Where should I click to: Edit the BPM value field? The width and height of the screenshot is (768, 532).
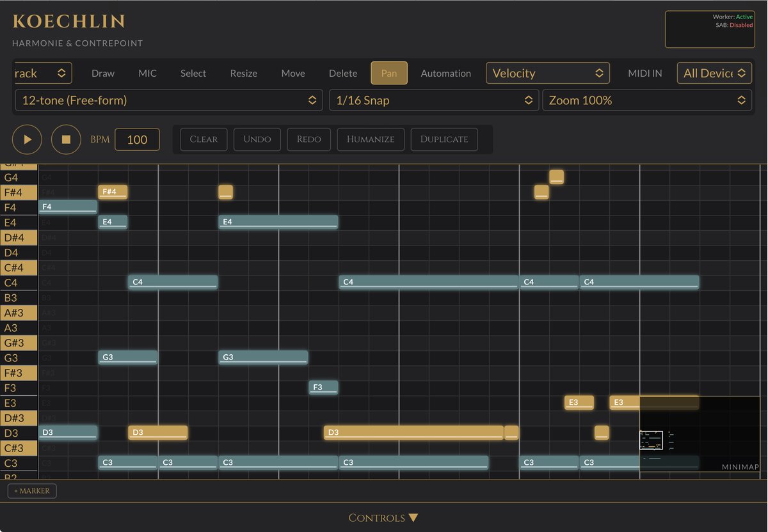pyautogui.click(x=137, y=139)
